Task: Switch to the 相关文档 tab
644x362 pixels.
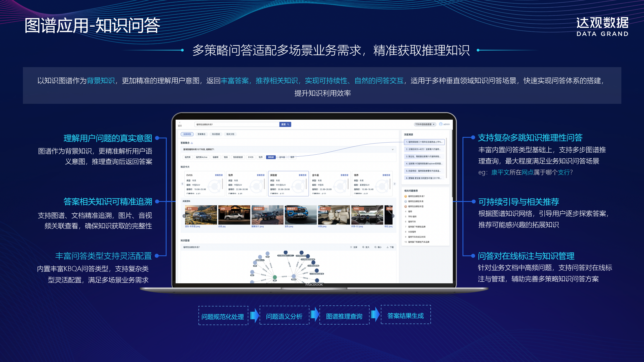Action: click(230, 134)
